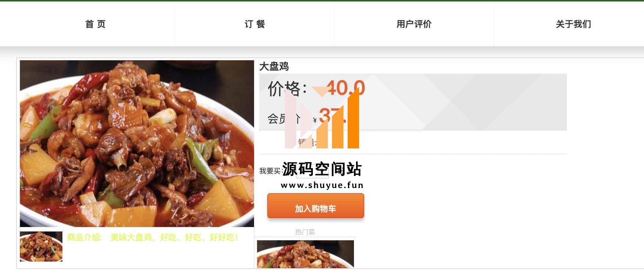Go to the 订餐 ordering tab

pyautogui.click(x=255, y=24)
